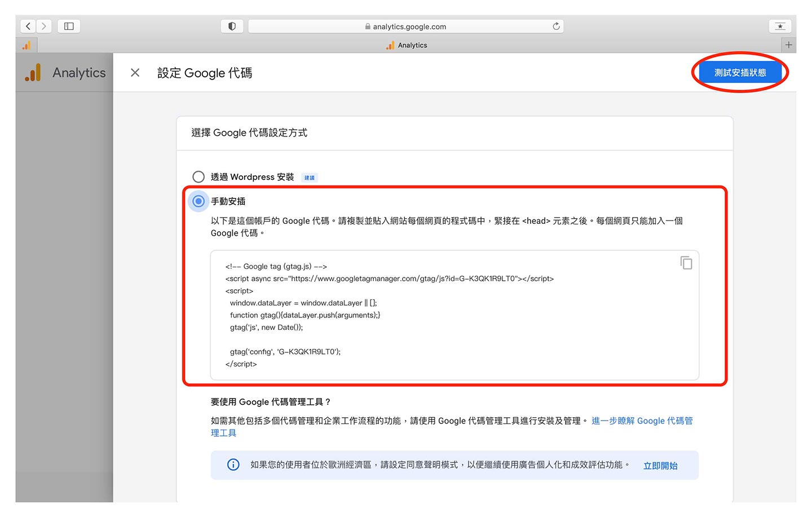Click the Google Analytics logo
Image resolution: width=812 pixels, height=517 pixels.
click(33, 73)
